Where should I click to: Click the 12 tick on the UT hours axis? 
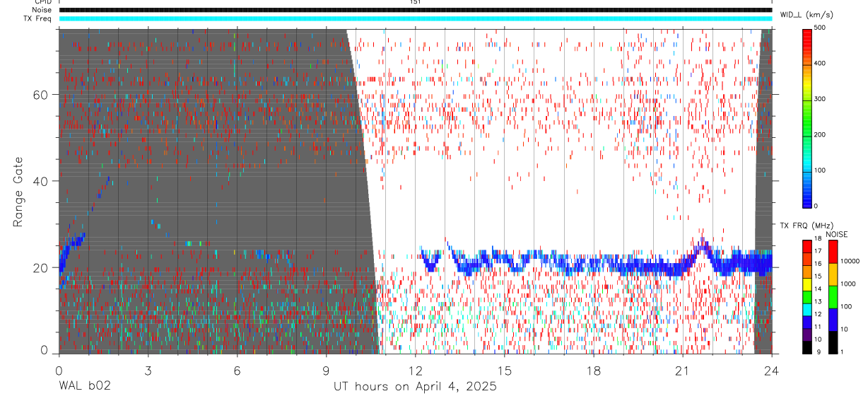coord(416,371)
